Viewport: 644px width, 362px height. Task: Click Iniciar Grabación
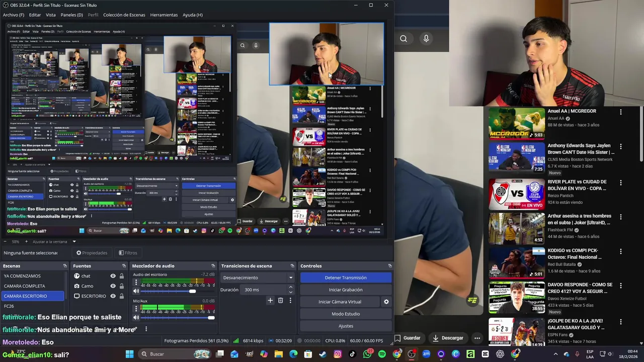click(346, 290)
